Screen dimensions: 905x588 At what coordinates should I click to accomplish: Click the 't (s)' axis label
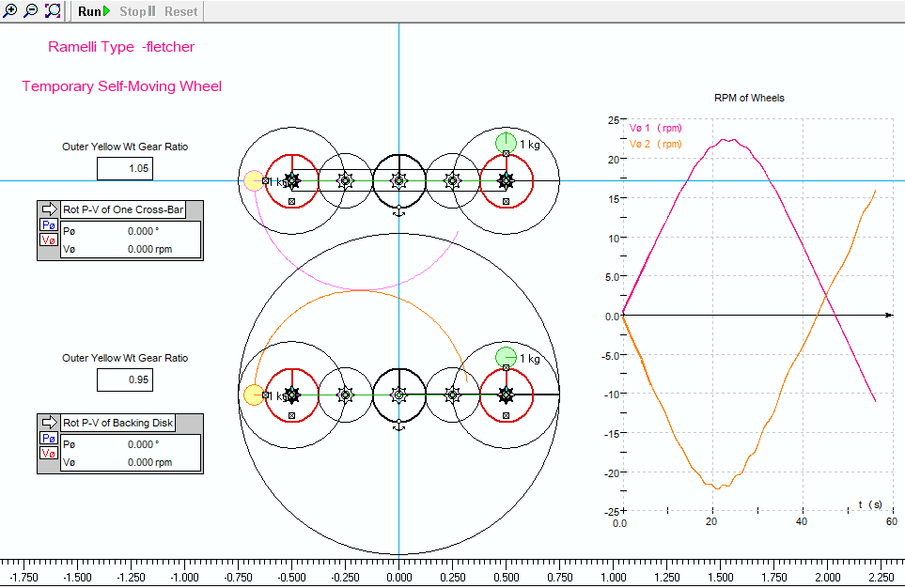pos(870,504)
